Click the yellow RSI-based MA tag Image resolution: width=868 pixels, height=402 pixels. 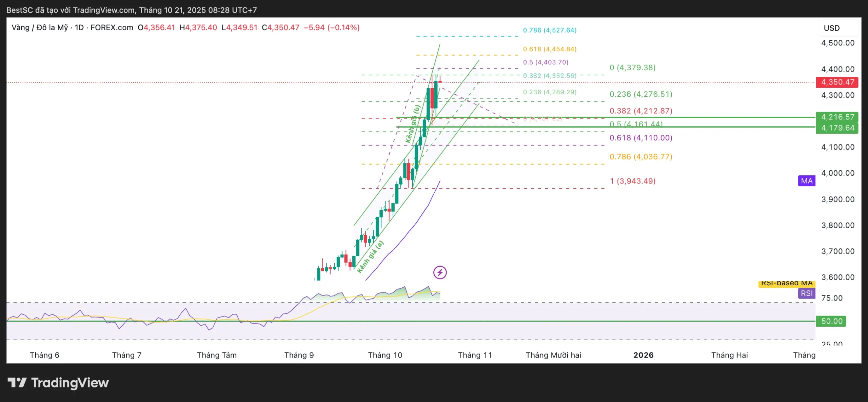[787, 284]
